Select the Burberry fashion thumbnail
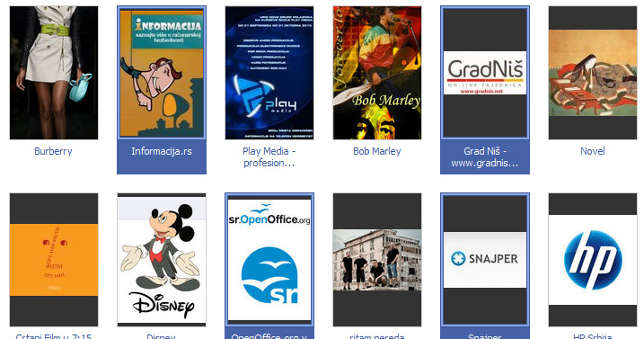Viewport: 644px width, 339px height. point(54,73)
